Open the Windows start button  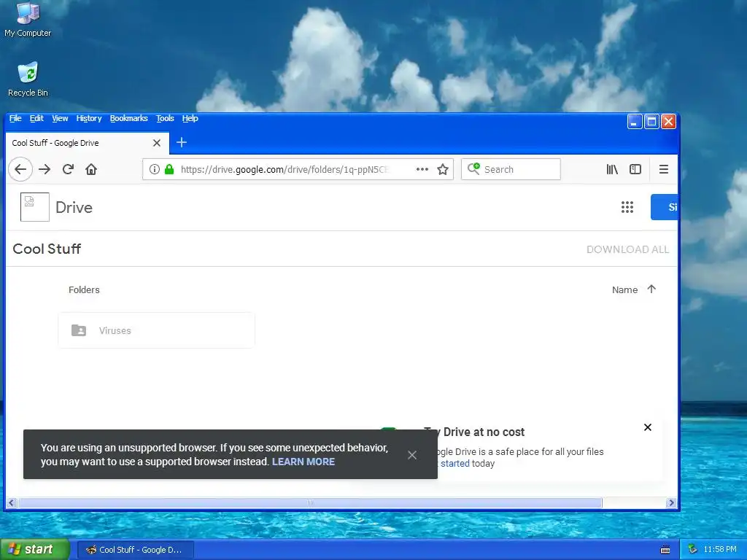coord(35,549)
